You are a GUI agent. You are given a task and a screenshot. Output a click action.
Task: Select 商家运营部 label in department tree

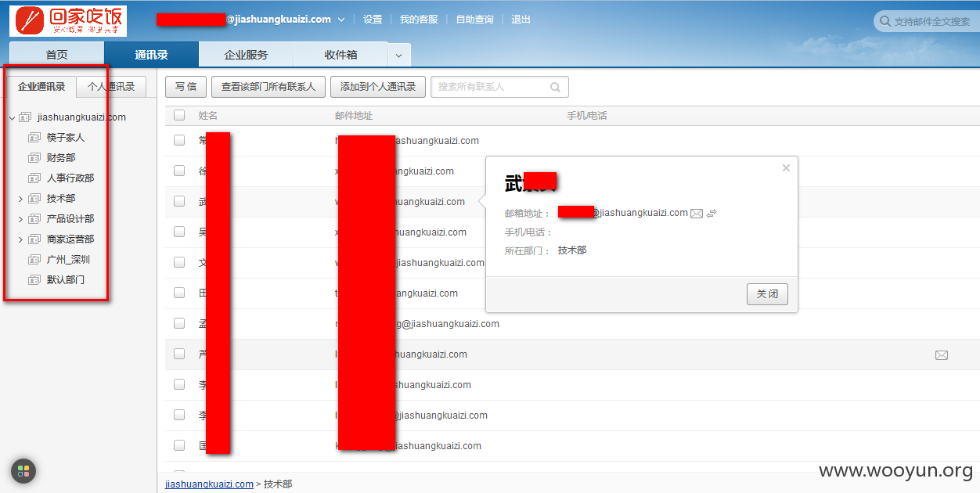coord(70,239)
